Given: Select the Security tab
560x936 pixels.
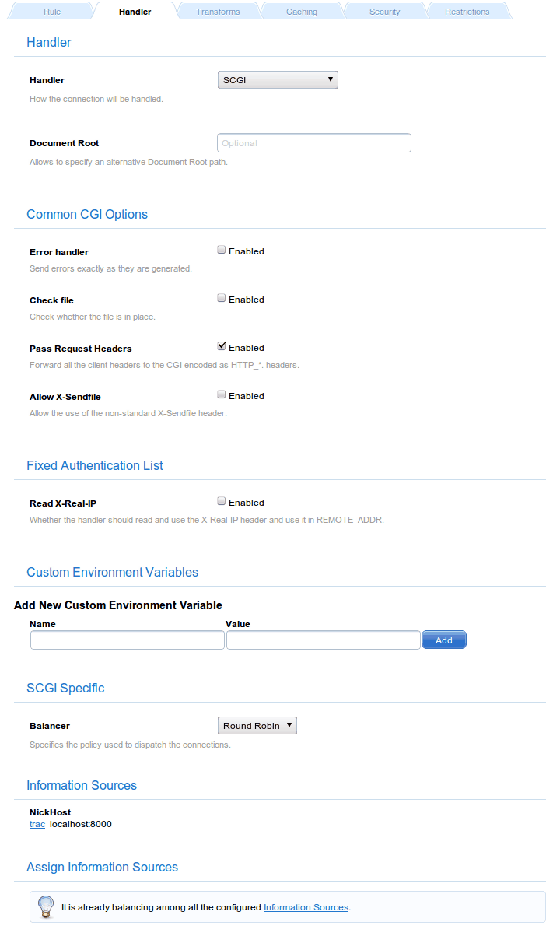Looking at the screenshot, I should [384, 12].
